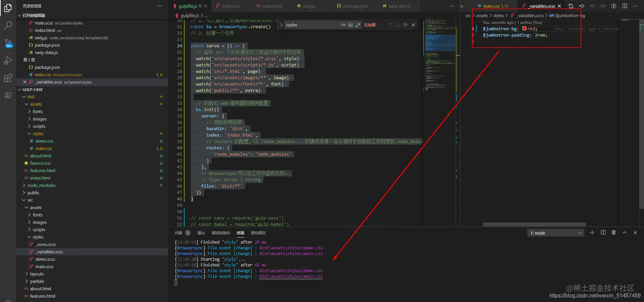This screenshot has width=644, height=302.
Task: Close the terminal panel
Action: [635, 233]
